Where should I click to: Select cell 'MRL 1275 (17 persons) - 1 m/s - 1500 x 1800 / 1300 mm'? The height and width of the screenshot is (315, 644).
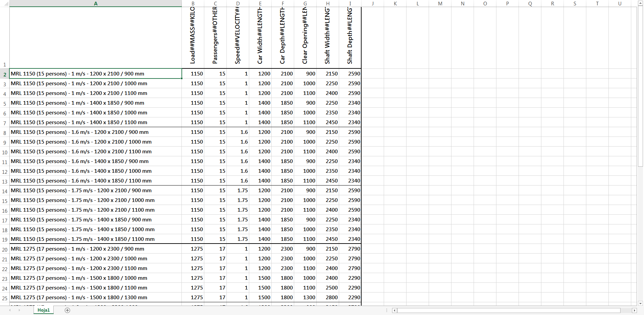(96, 297)
